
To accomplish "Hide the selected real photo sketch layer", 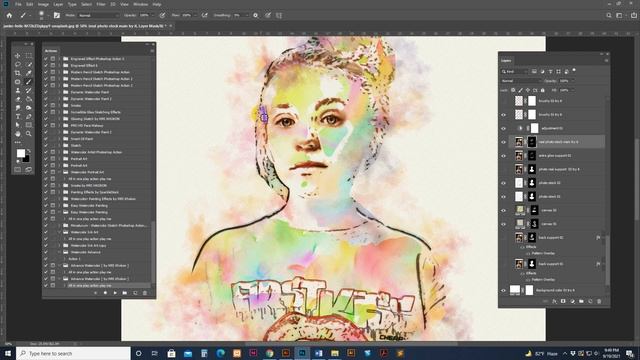I will pyautogui.click(x=503, y=142).
